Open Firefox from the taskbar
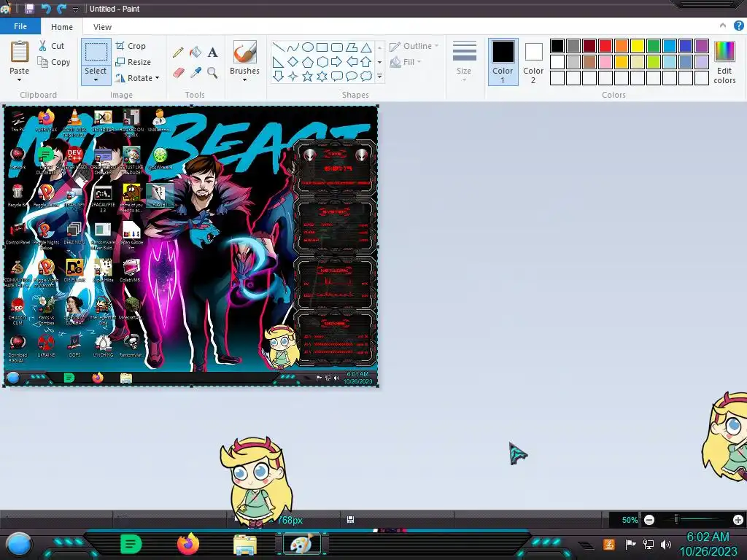Screen dimensions: 747x560 coord(187,544)
